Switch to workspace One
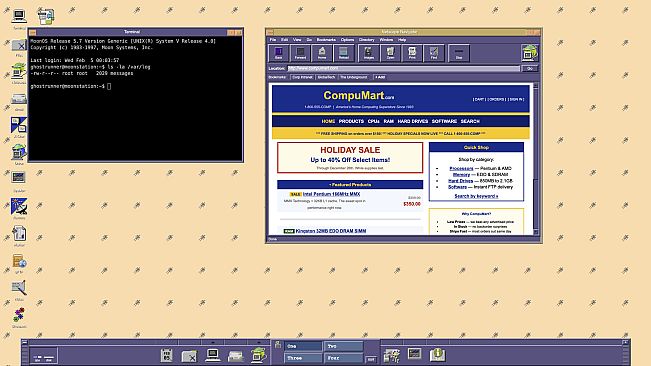This screenshot has height=366, width=651. point(303,346)
